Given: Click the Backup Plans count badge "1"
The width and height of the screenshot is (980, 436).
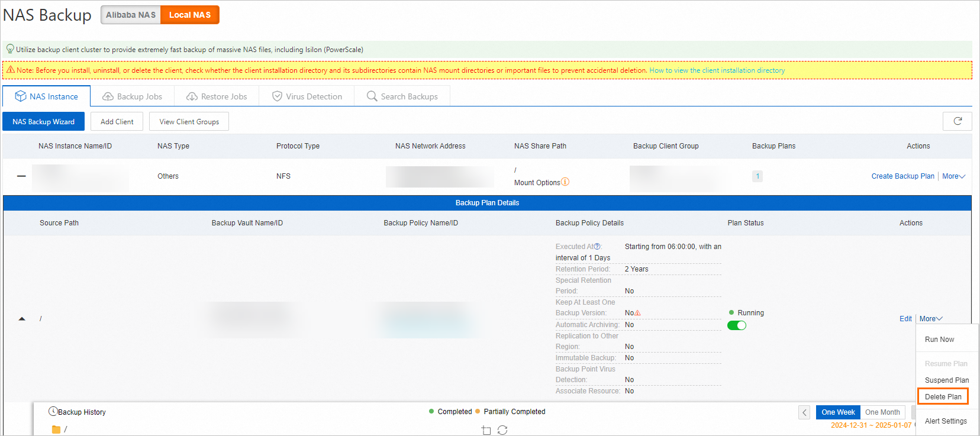Looking at the screenshot, I should coord(757,176).
